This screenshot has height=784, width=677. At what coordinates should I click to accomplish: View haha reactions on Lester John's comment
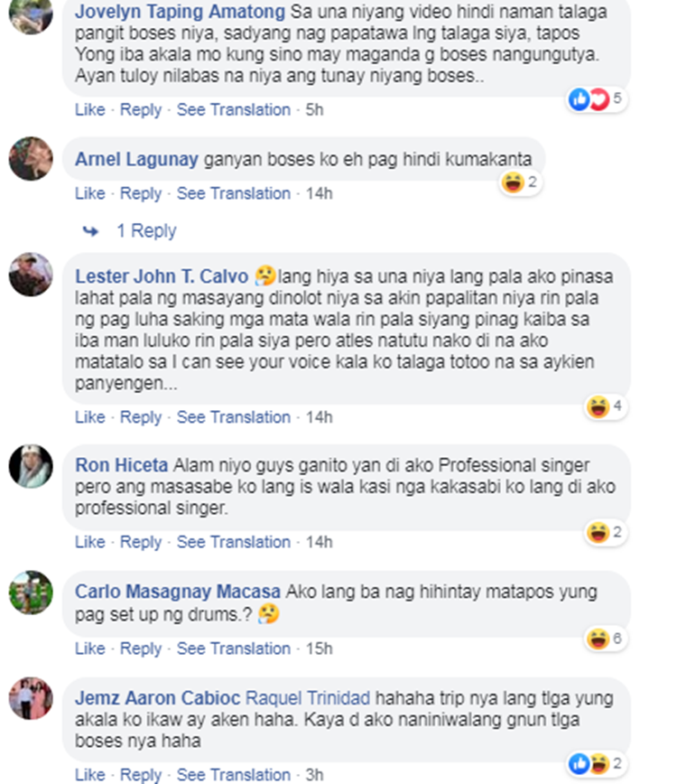click(x=606, y=406)
